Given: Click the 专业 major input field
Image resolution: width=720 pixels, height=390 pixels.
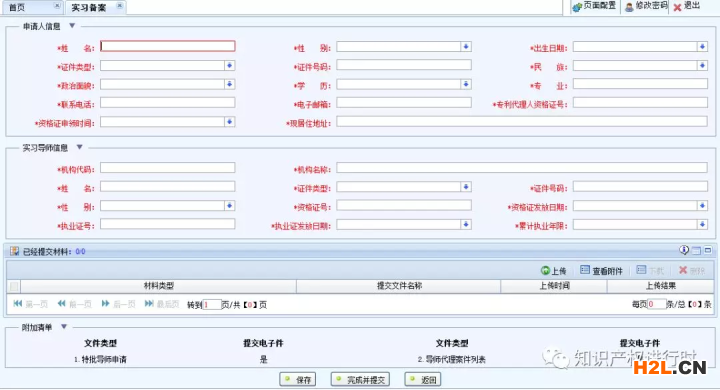Looking at the screenshot, I should [x=640, y=84].
